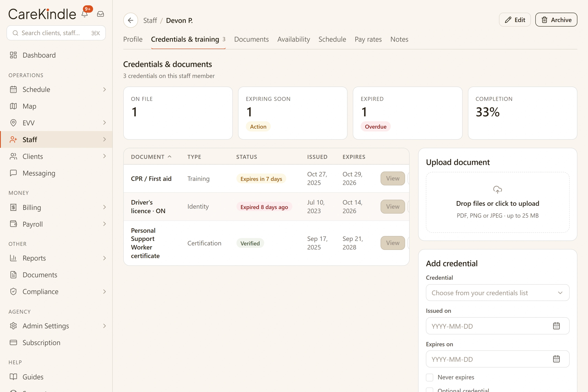Open the Pay rates tab

click(368, 39)
